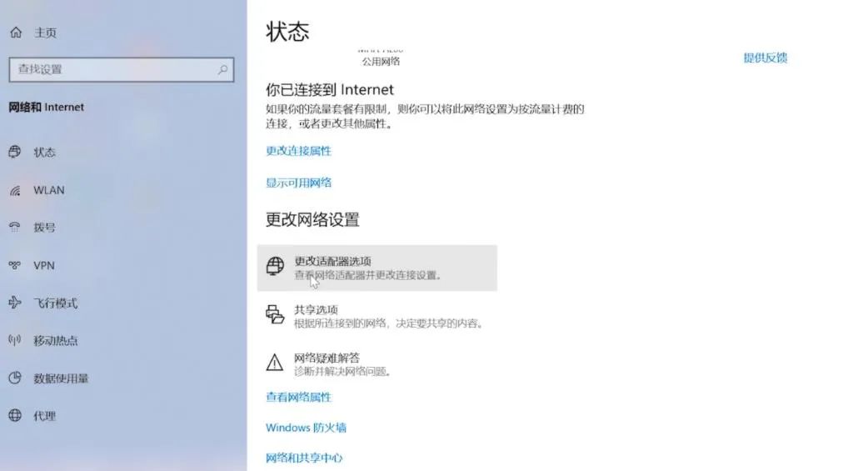This screenshot has height=471, width=868.
Task: Open 移动热点 settings
Action: click(x=55, y=341)
